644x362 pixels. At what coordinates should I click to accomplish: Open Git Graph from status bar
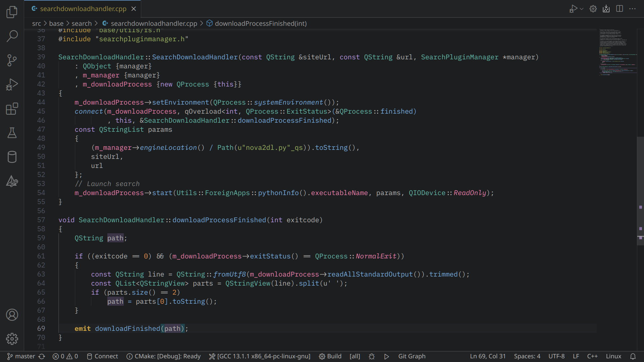[x=412, y=356]
